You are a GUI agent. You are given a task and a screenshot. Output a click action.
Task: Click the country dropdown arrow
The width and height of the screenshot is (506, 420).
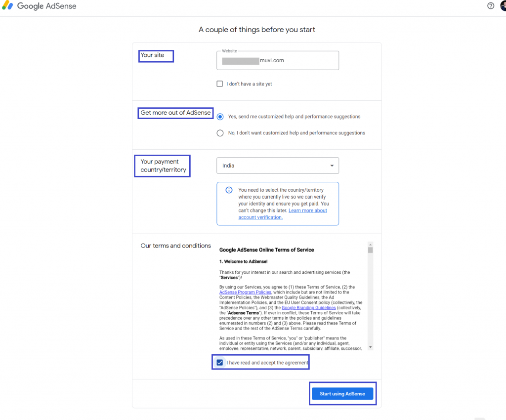pos(332,166)
